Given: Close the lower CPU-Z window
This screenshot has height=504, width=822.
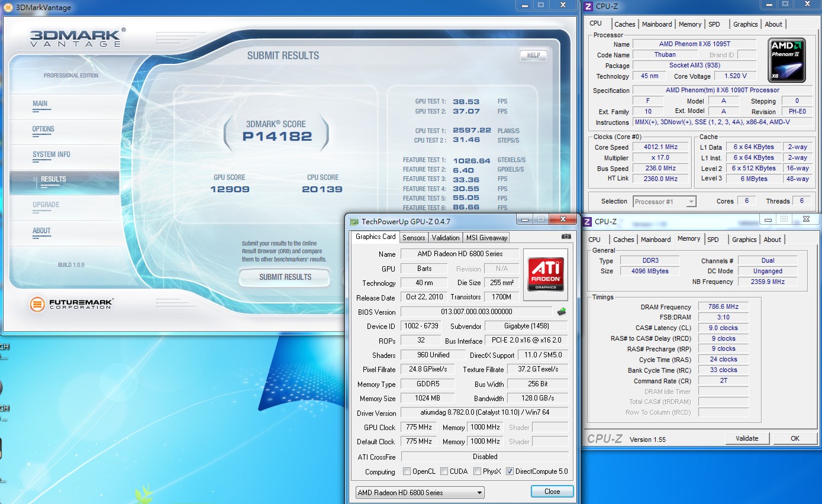Looking at the screenshot, I should [806, 219].
